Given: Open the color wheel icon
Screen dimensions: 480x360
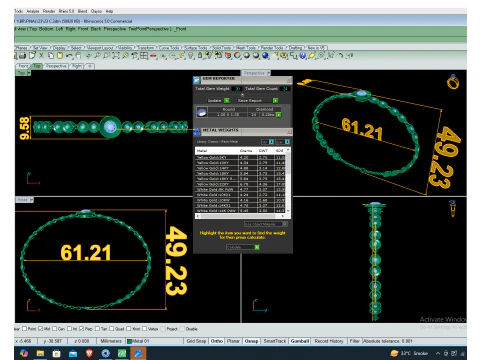Looking at the screenshot, I should (237, 56).
